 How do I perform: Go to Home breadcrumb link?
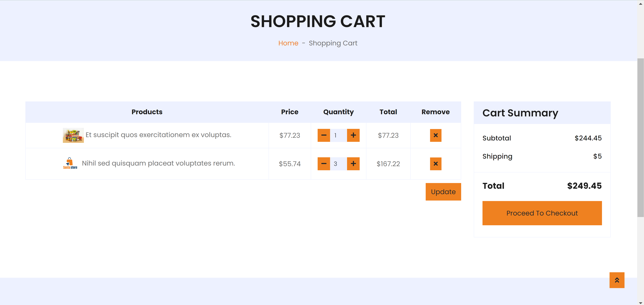pyautogui.click(x=288, y=43)
